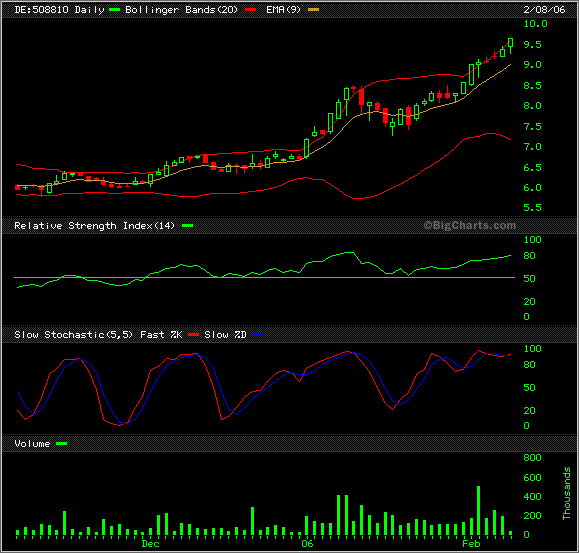Click the 8.0 price axis label

[532, 106]
